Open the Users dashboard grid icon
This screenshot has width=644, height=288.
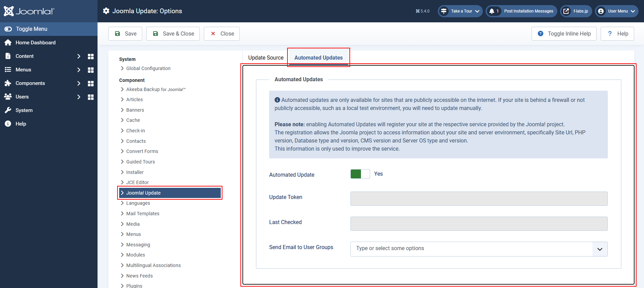[x=90, y=97]
